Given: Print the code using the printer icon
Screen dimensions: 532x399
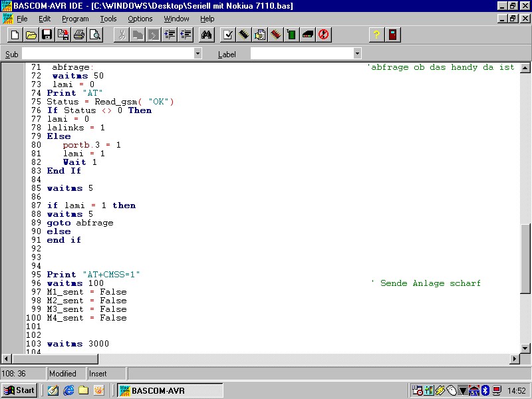Looking at the screenshot, I should [x=79, y=35].
